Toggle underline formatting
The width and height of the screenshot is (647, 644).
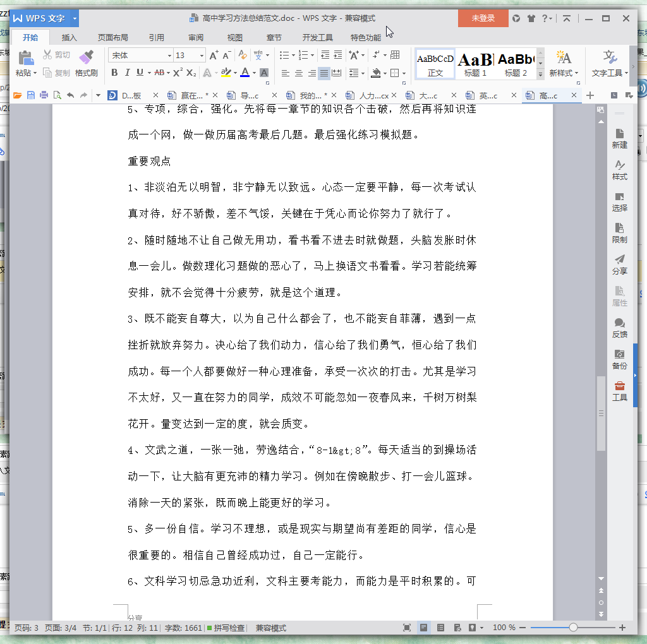point(140,73)
